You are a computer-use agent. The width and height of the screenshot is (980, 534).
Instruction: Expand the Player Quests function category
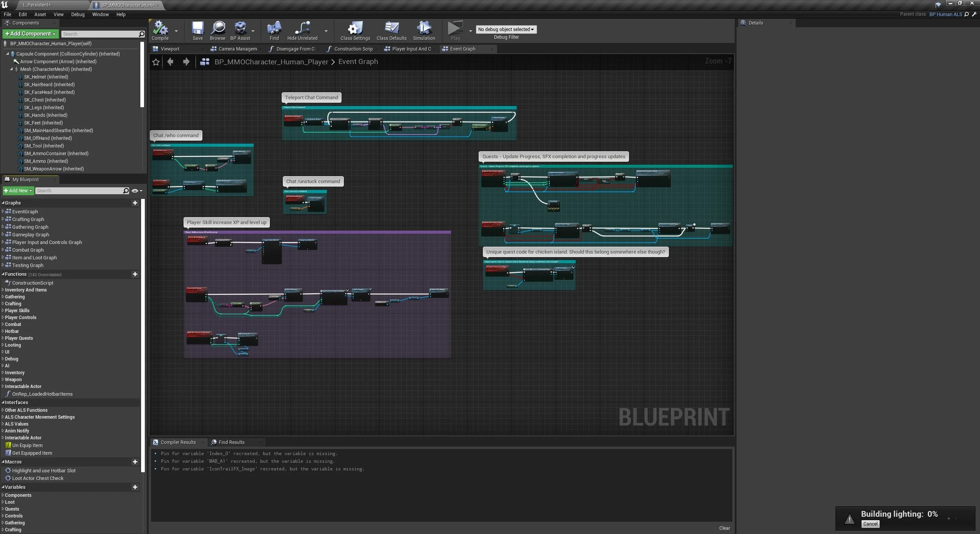click(3, 338)
